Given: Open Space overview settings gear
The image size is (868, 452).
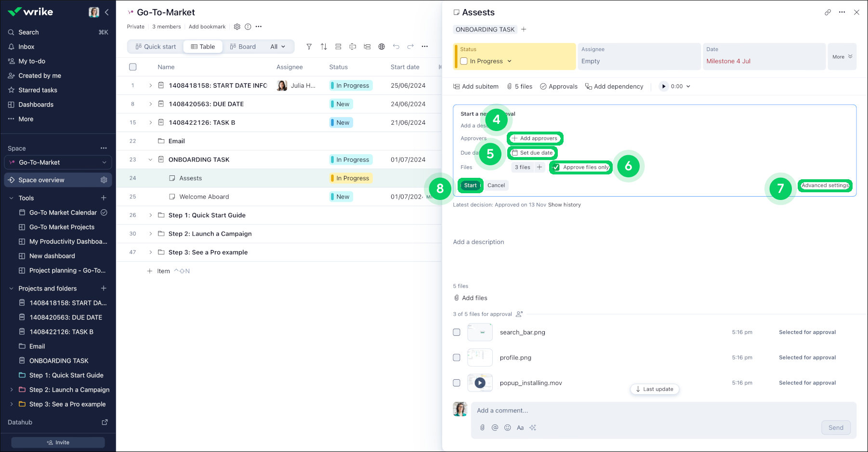Looking at the screenshot, I should 104,180.
